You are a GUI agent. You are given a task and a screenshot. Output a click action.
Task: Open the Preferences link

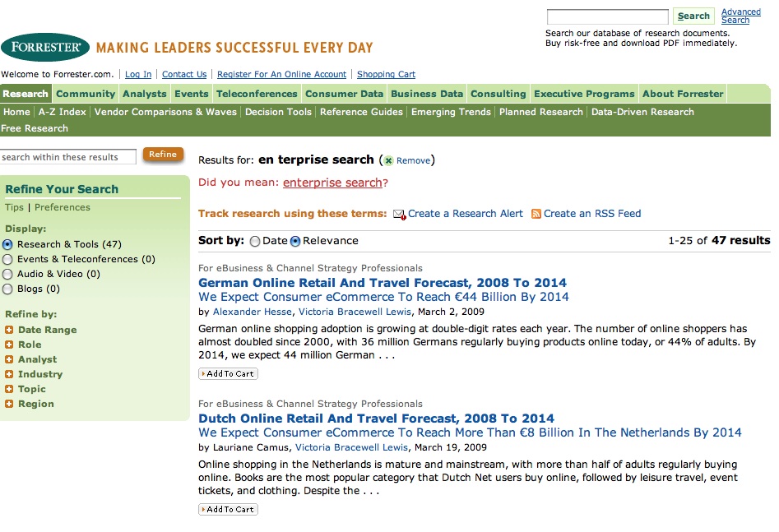click(x=62, y=208)
